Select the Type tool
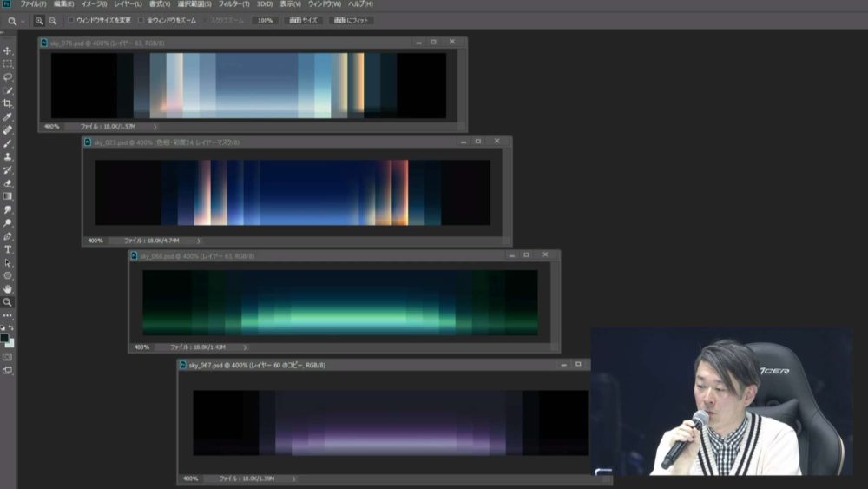 click(x=8, y=249)
